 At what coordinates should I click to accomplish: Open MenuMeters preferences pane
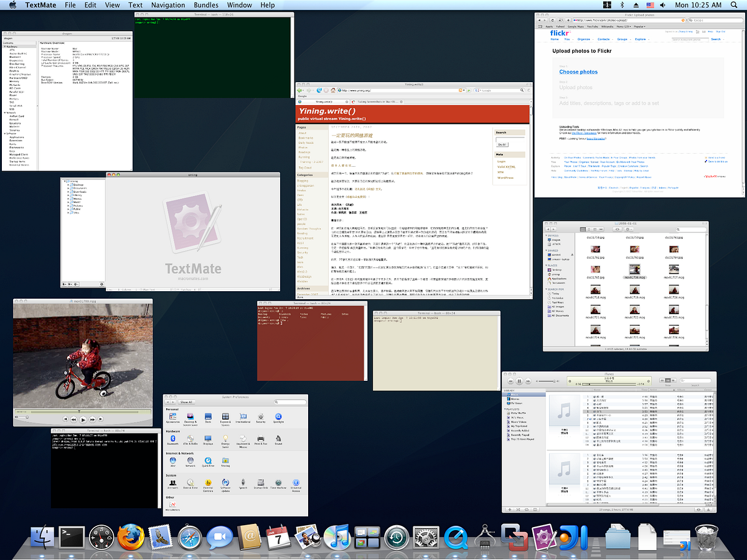pos(172,507)
